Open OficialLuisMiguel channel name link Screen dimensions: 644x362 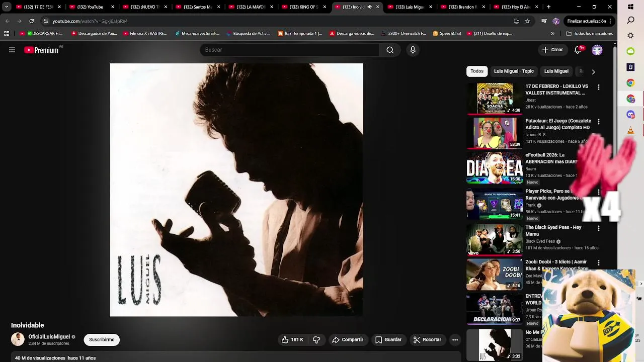[49, 337]
